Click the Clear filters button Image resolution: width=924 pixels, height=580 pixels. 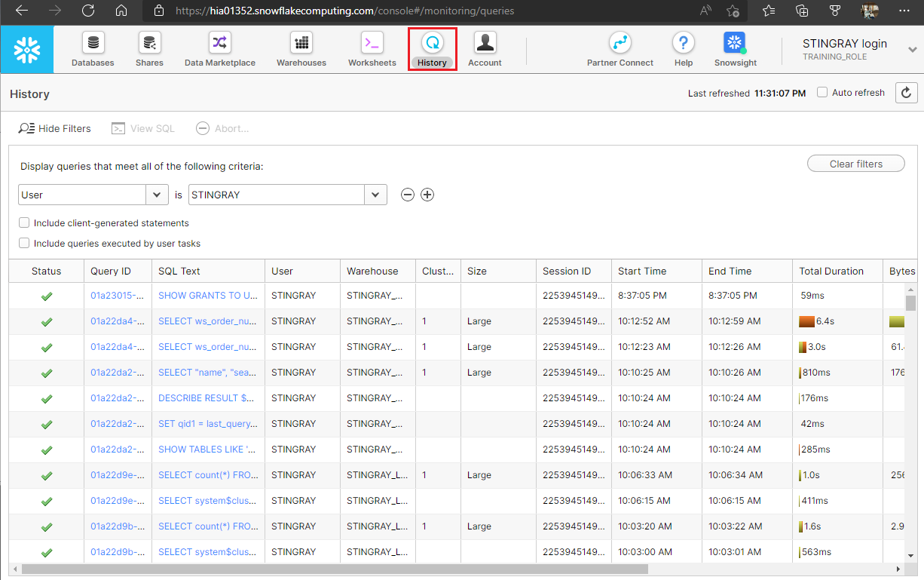[x=856, y=164]
